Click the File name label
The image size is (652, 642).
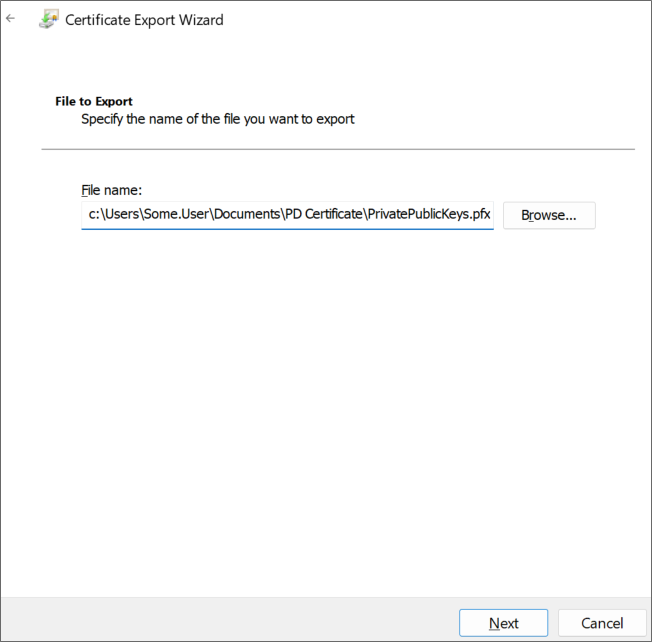click(x=112, y=189)
